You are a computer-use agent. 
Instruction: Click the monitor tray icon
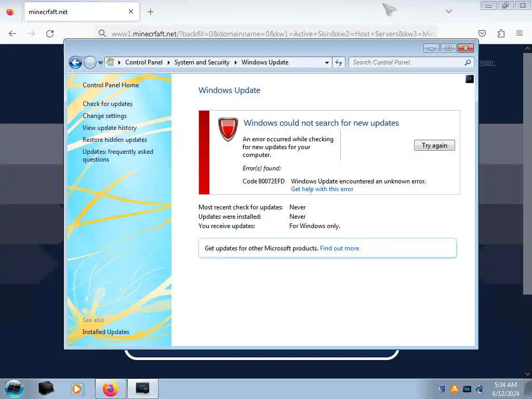(467, 389)
